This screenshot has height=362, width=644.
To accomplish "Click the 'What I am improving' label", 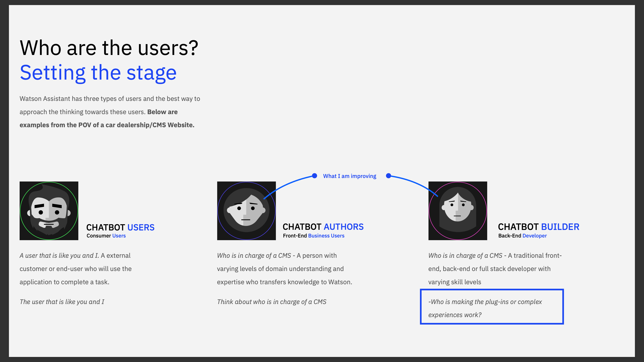I will coord(350,176).
